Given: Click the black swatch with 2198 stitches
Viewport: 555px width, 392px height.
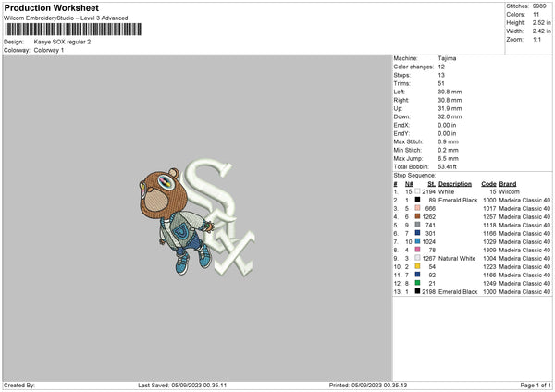Looking at the screenshot, I should [417, 291].
